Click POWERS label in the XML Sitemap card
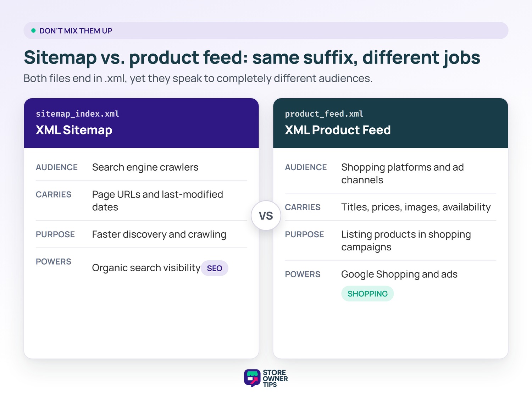 [x=54, y=262]
